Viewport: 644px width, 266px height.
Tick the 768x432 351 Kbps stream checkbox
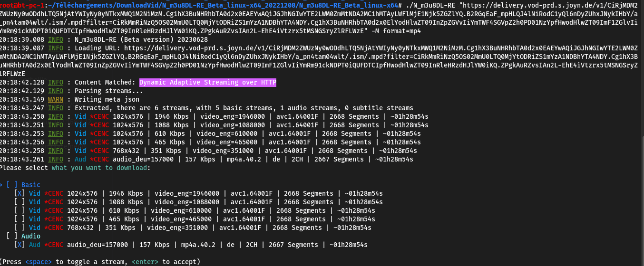pos(20,228)
